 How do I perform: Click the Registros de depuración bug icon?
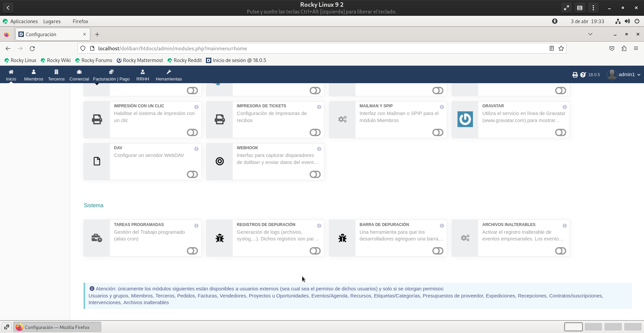click(219, 238)
